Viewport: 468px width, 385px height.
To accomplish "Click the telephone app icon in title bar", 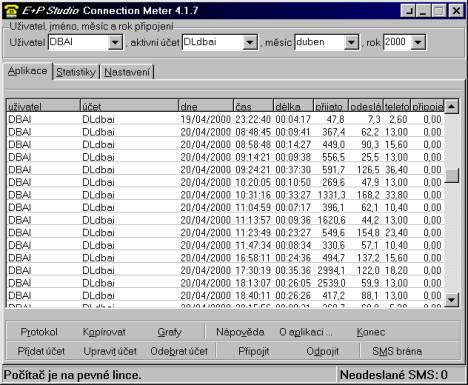I will click(x=10, y=11).
